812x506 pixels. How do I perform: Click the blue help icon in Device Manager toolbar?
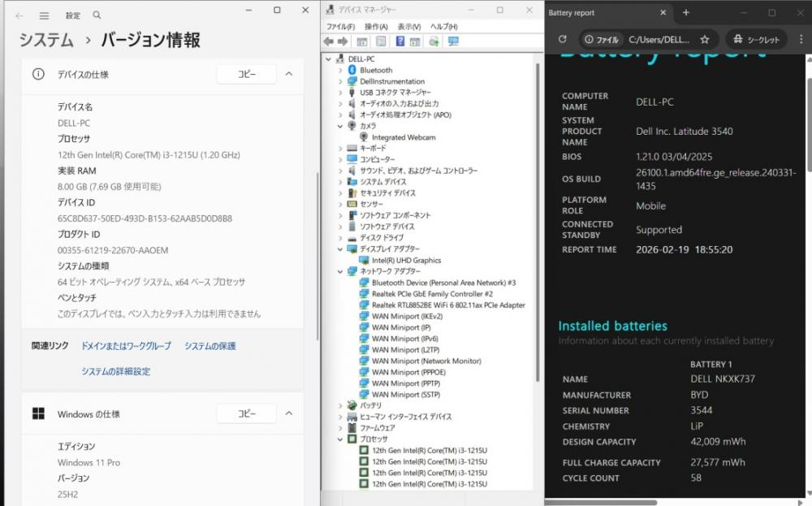(400, 41)
